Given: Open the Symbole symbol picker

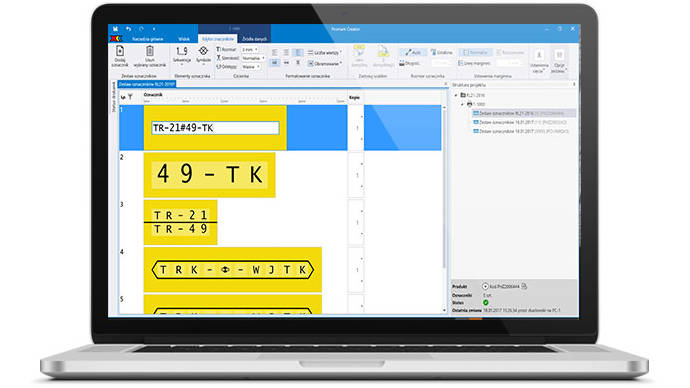Looking at the screenshot, I should point(203,55).
